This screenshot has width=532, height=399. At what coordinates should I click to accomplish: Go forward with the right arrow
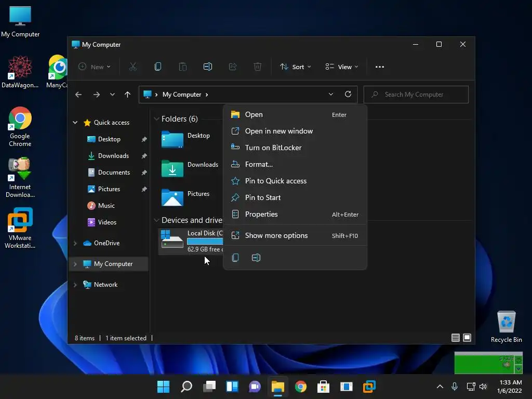pos(97,95)
